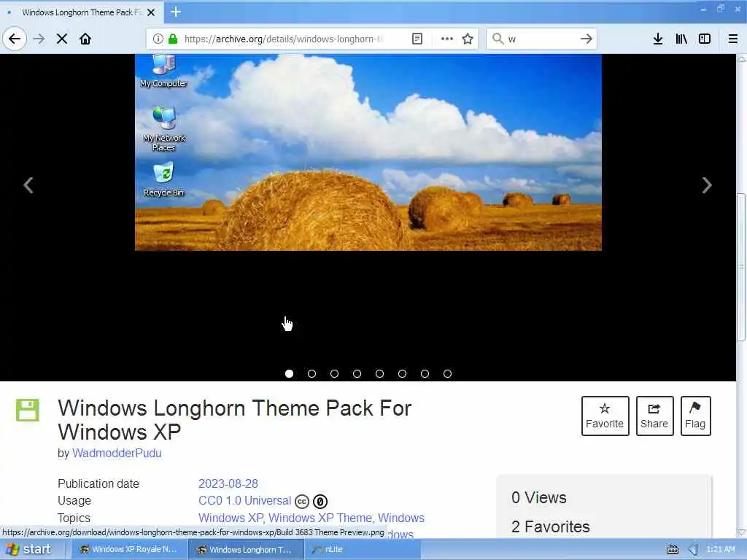This screenshot has width=747, height=560.
Task: Click the tray icon beside the keyboard
Action: coord(694,550)
